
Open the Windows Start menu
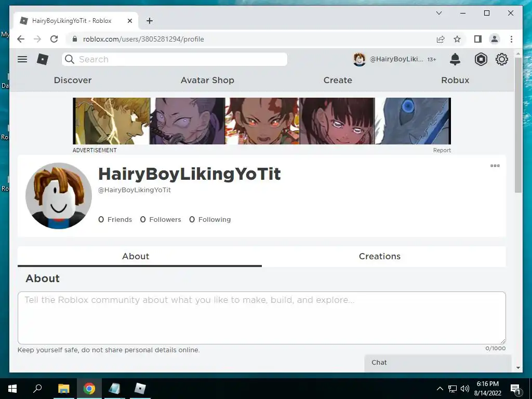pyautogui.click(x=12, y=389)
